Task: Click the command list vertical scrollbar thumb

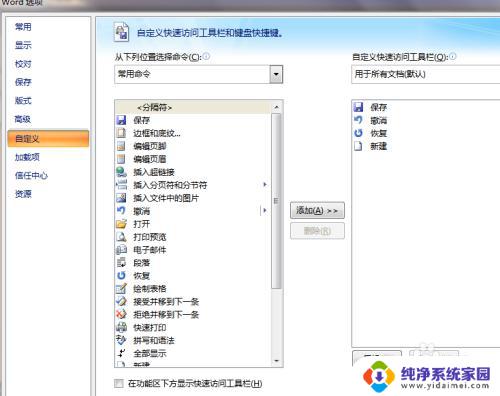Action: [x=276, y=201]
